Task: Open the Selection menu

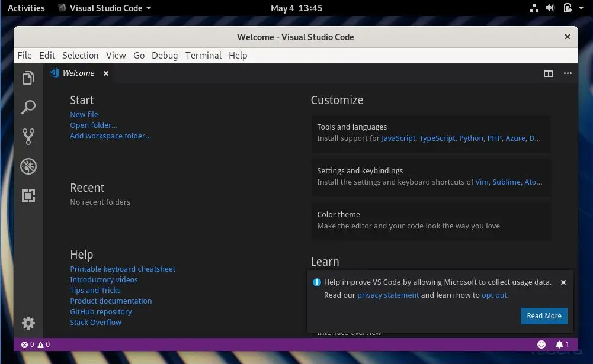Action: pos(80,56)
